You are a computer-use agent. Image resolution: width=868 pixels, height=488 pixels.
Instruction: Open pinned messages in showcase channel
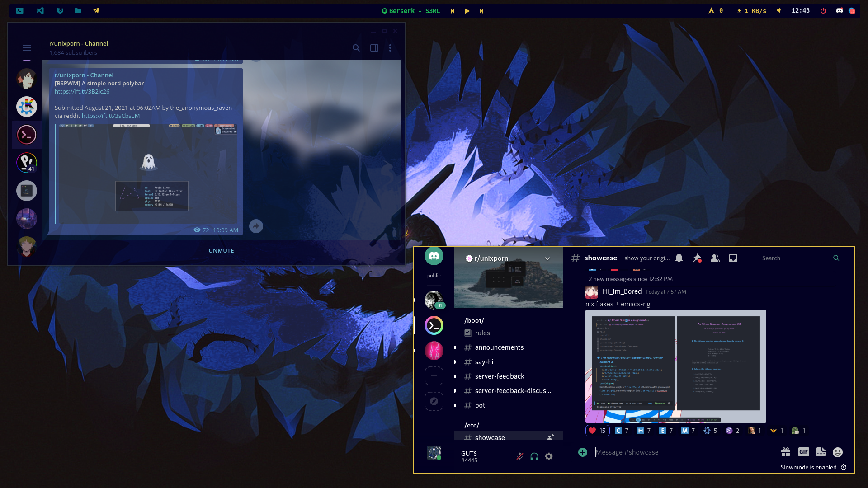pos(697,258)
